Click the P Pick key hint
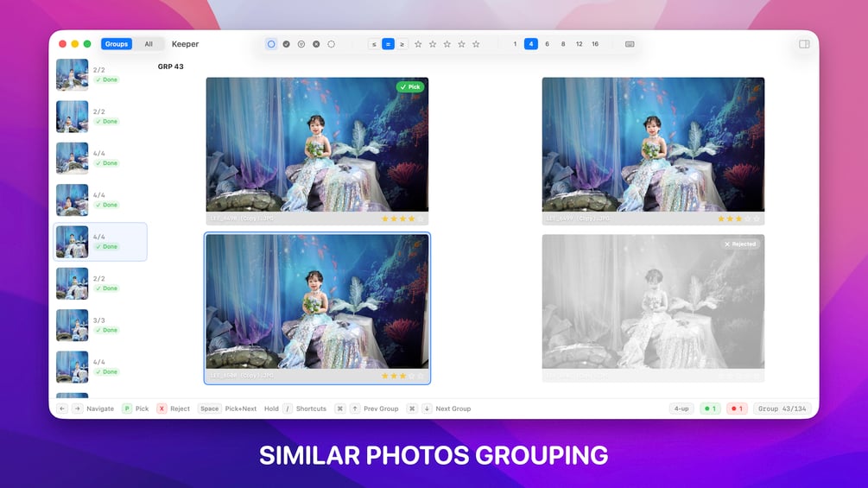 click(127, 409)
